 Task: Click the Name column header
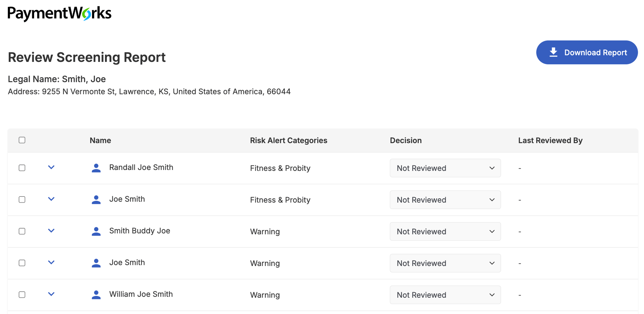(100, 140)
